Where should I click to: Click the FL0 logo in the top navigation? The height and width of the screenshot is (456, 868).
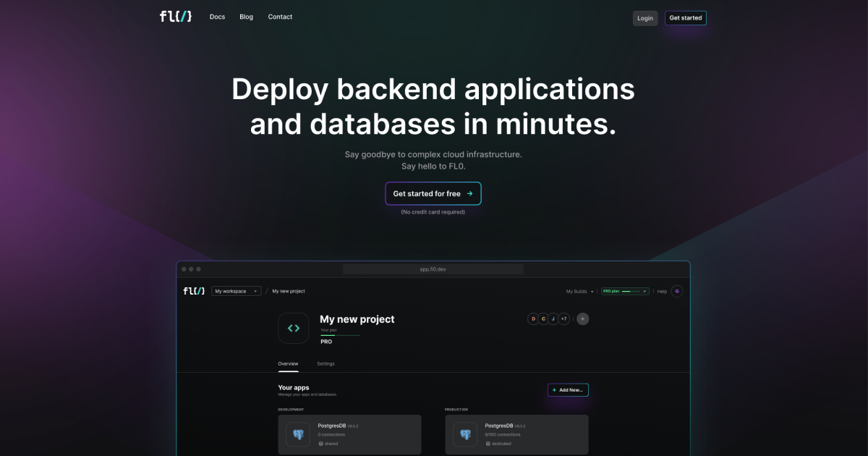pos(174,16)
